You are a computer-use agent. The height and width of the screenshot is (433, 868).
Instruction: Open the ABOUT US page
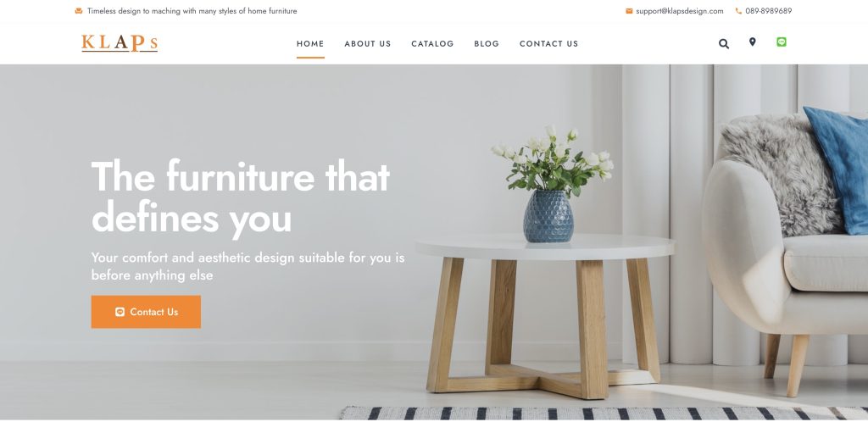[x=368, y=44]
